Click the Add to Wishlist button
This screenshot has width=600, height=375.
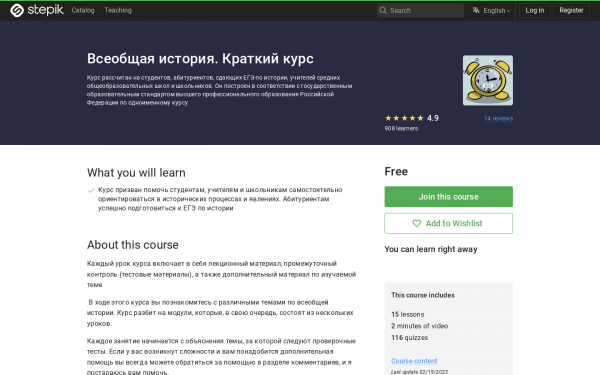(x=448, y=223)
